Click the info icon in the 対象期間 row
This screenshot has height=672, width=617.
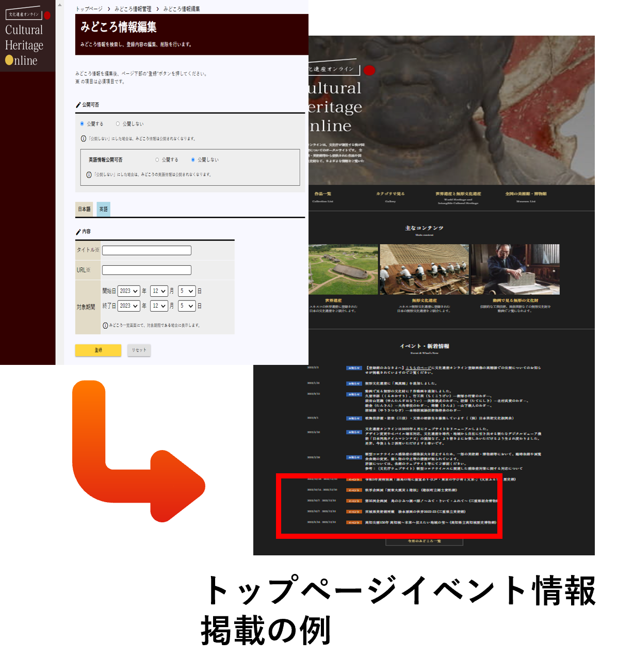coord(105,326)
